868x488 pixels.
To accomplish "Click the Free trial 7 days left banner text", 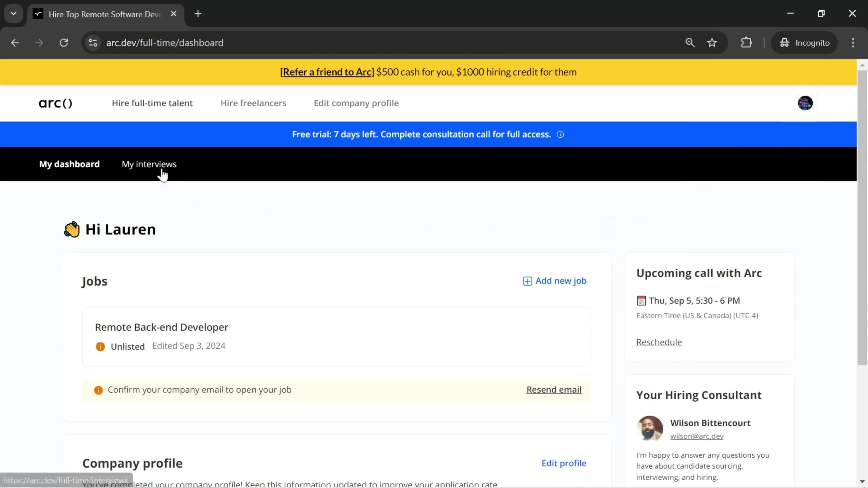I will (x=421, y=134).
